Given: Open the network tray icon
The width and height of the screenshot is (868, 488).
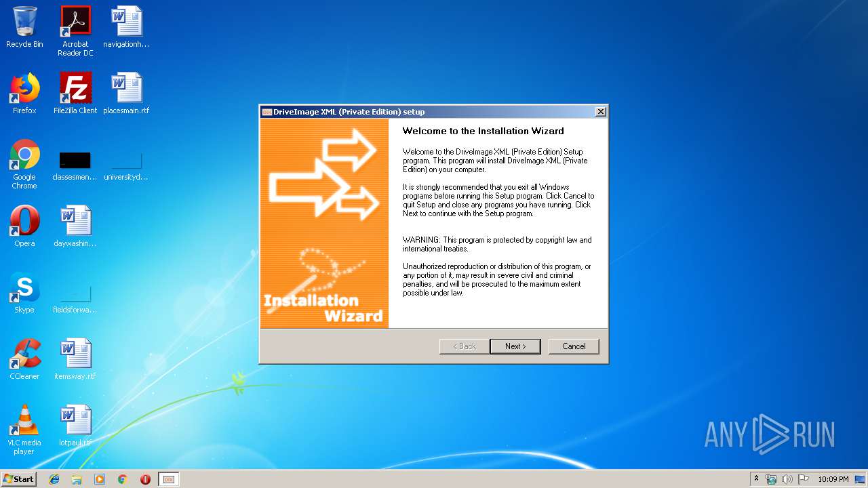Looking at the screenshot, I should (771, 479).
